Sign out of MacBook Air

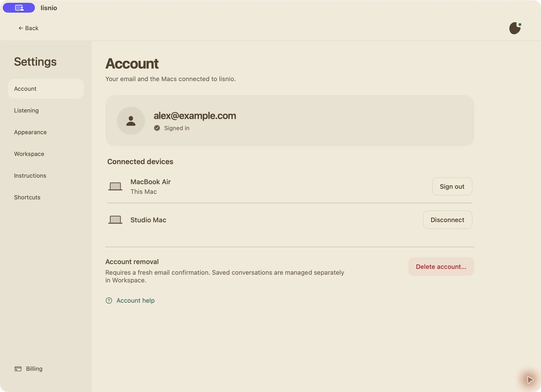point(452,186)
